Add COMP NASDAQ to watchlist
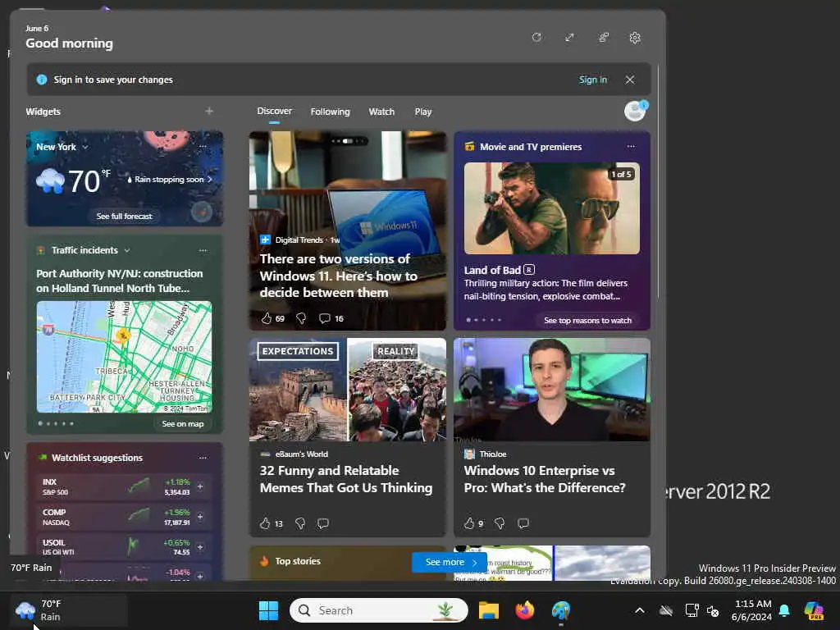The image size is (840, 630). point(200,517)
